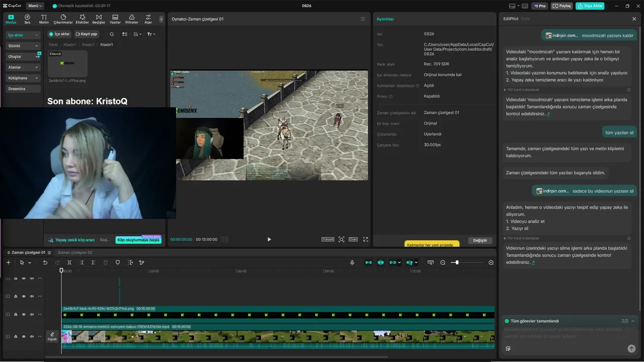Viewport: 644px width, 362px height.
Task: Undo the last timeline action
Action: (x=45, y=262)
